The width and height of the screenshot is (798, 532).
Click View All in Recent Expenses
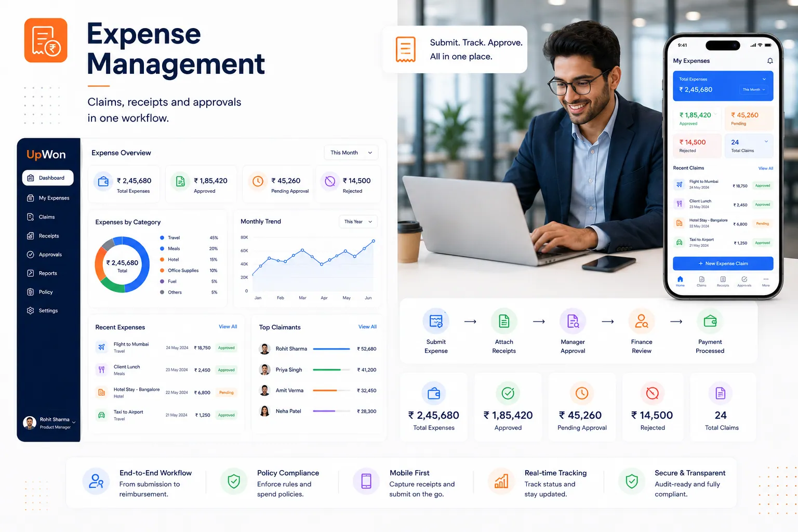point(228,327)
